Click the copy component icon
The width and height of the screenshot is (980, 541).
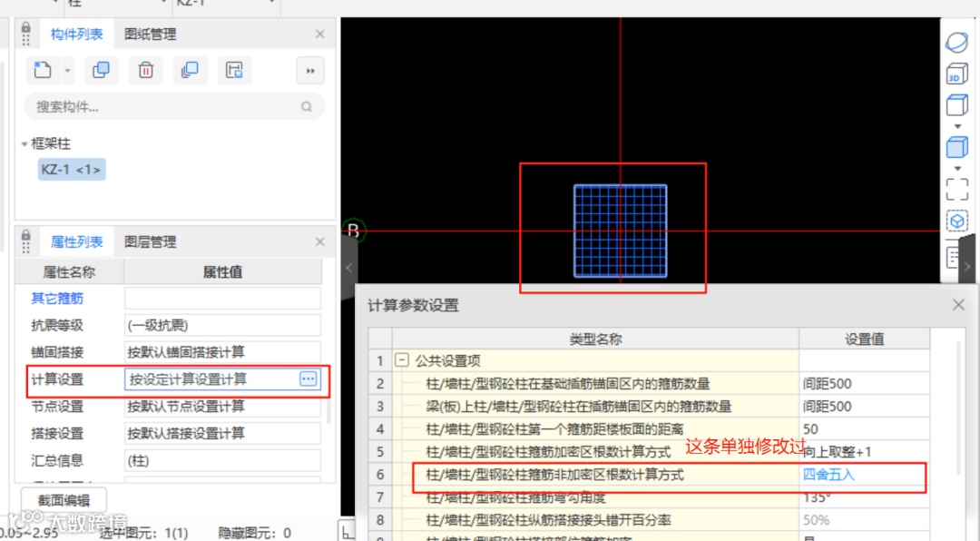(x=101, y=70)
